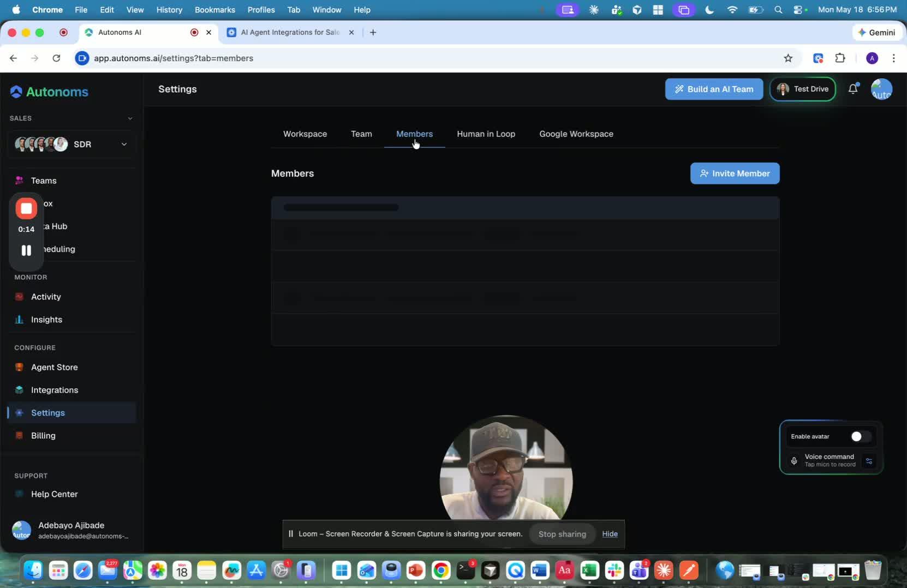The image size is (907, 588).
Task: Reload the current page
Action: (56, 58)
